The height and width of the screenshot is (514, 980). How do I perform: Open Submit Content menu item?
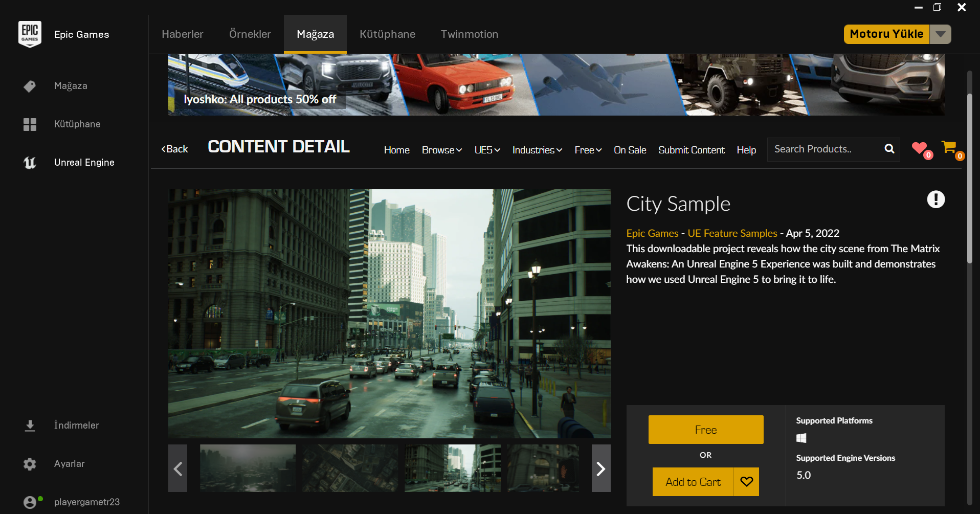pos(692,150)
